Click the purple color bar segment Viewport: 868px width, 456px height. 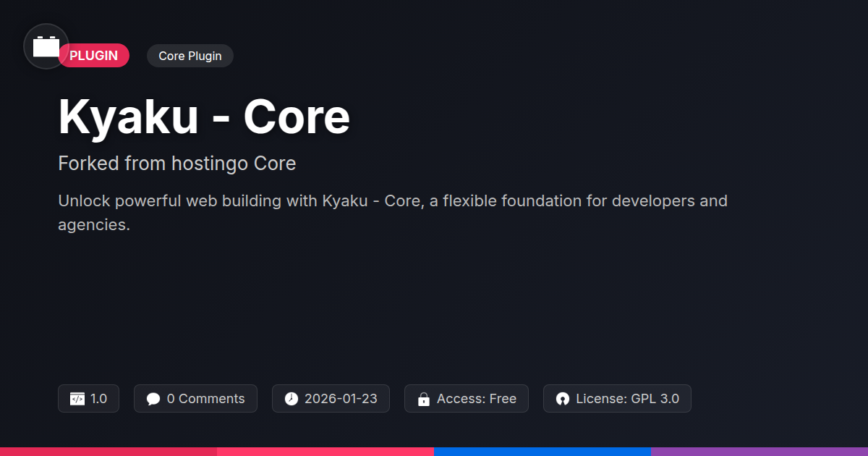tap(759, 451)
